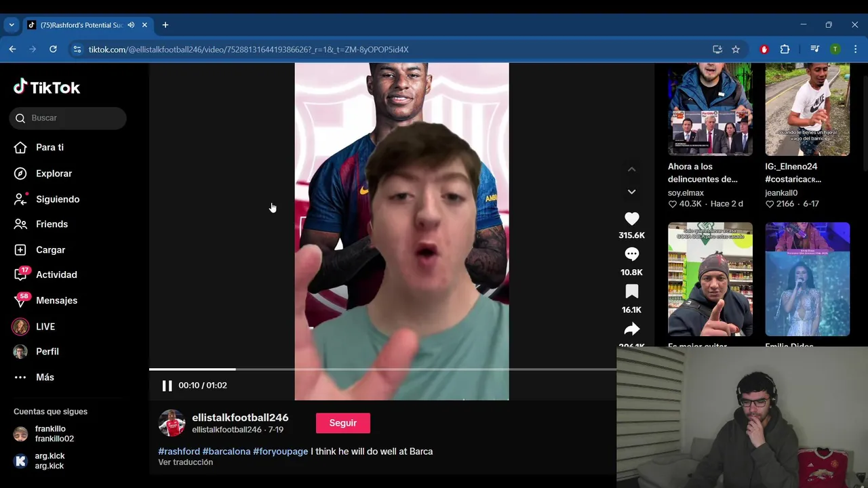868x488 pixels.
Task: Click the URL address bar
Action: click(x=393, y=49)
